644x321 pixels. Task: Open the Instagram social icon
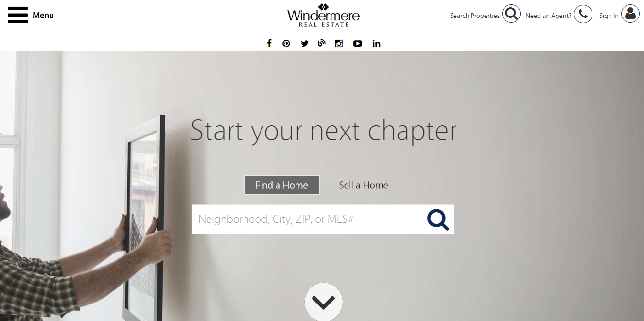[x=339, y=43]
